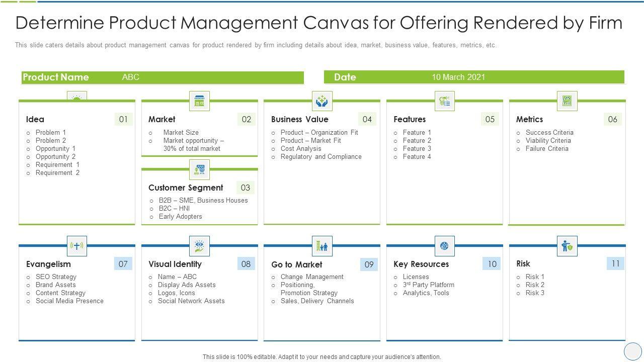The image size is (644, 362).
Task: Click the Key Resources globe icon
Action: coord(445,246)
